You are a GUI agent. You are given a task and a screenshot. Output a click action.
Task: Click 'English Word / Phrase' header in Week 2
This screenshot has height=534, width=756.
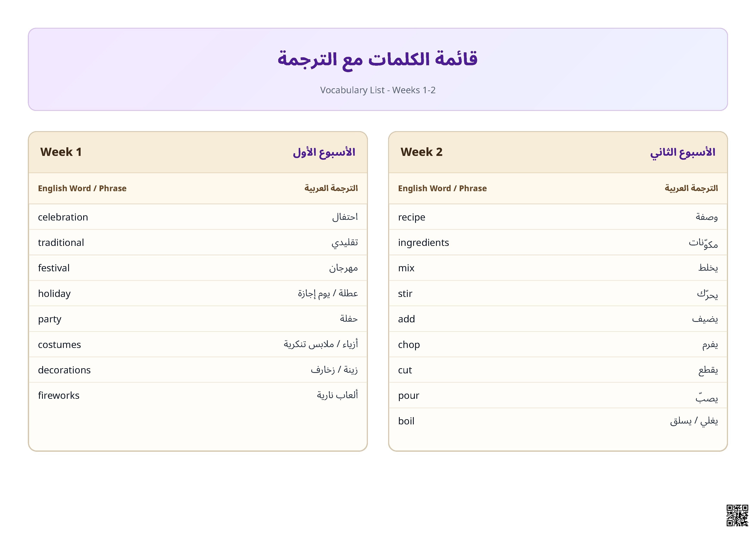tap(442, 189)
